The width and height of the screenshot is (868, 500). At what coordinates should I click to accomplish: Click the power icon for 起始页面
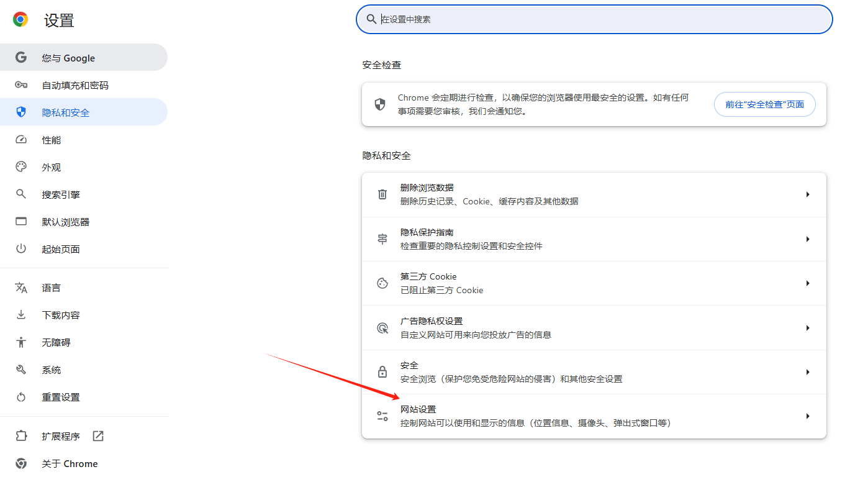(x=21, y=249)
